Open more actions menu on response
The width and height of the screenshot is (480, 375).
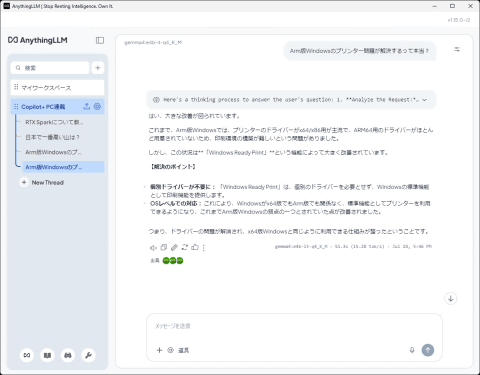(204, 248)
